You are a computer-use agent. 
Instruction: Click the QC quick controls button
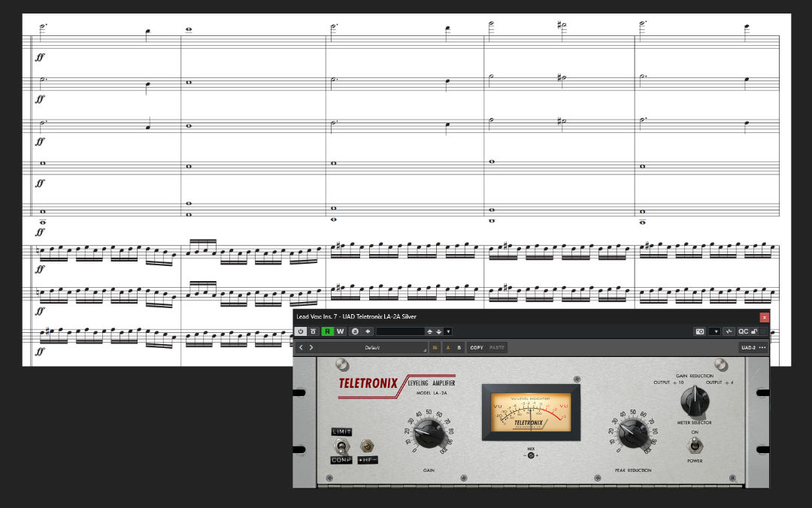pos(743,331)
